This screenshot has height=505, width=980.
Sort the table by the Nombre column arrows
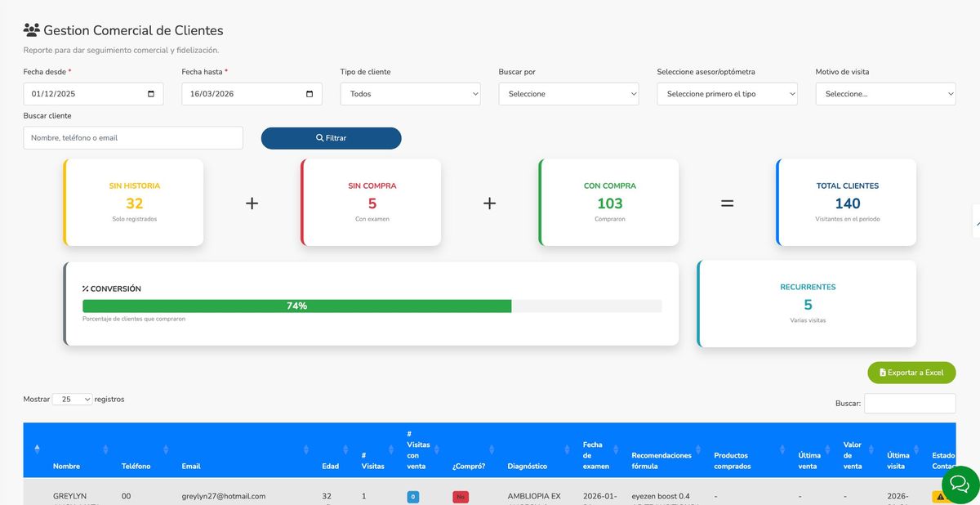point(106,449)
